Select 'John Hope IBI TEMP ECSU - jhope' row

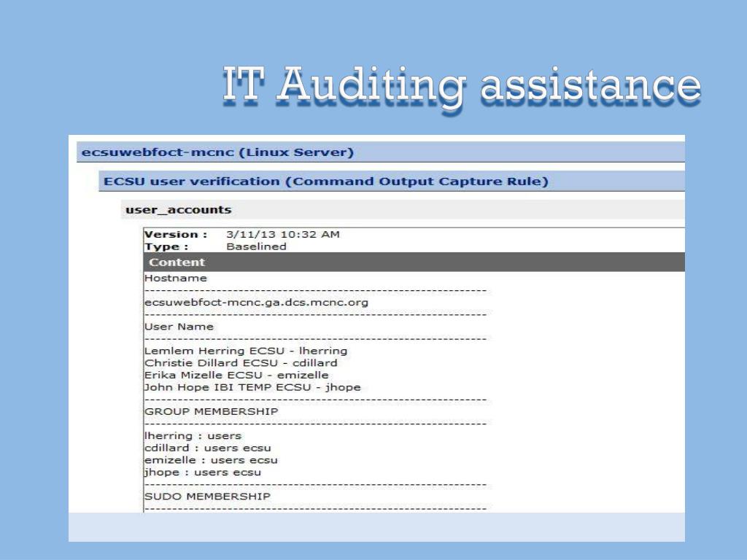pos(252,387)
